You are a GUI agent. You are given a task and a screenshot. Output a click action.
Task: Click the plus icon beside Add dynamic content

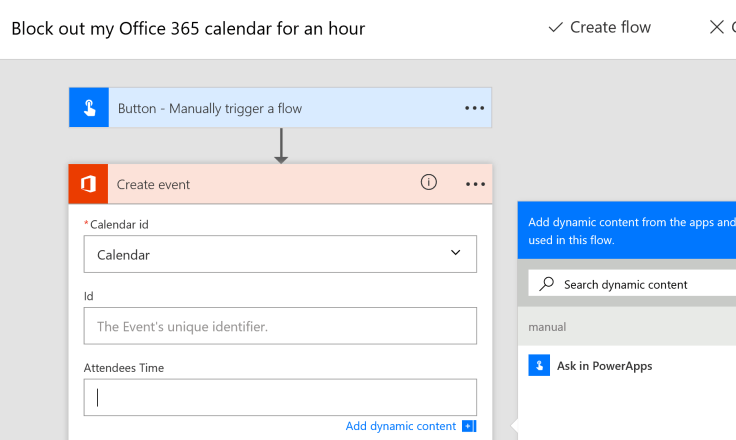[469, 426]
